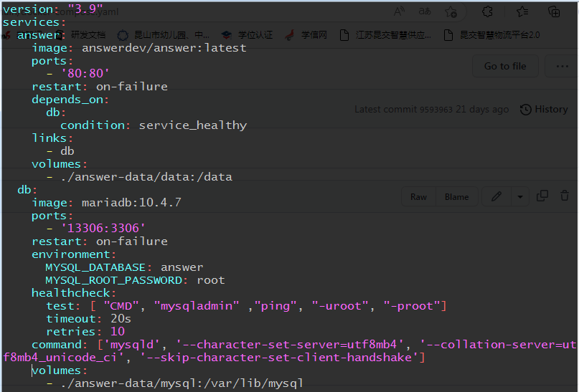Click the Read aloud icon in browser bar
Image resolution: width=579 pixels, height=392 pixels.
pos(399,11)
